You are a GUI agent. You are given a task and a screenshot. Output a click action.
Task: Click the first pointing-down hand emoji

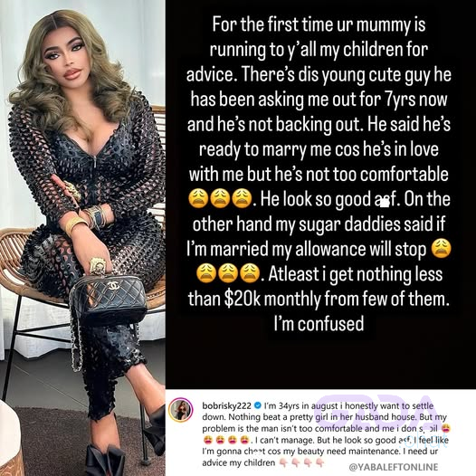coord(283,463)
